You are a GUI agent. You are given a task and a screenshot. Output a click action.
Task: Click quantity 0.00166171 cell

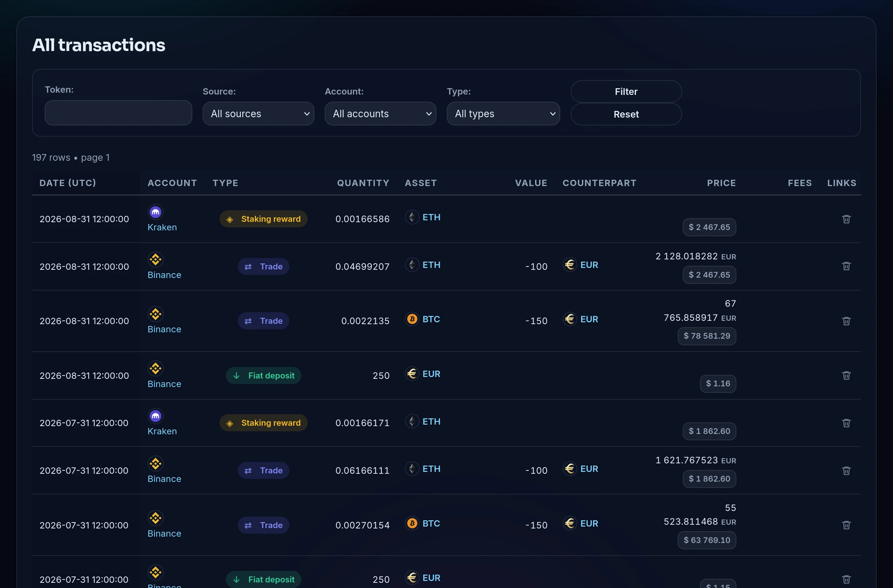pos(362,423)
